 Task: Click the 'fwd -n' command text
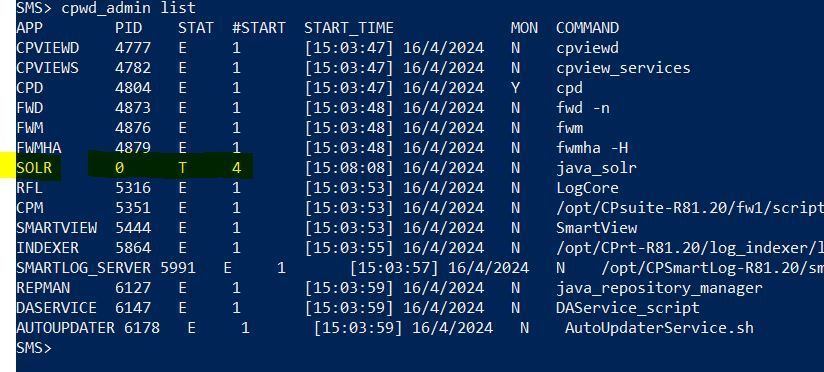(583, 108)
